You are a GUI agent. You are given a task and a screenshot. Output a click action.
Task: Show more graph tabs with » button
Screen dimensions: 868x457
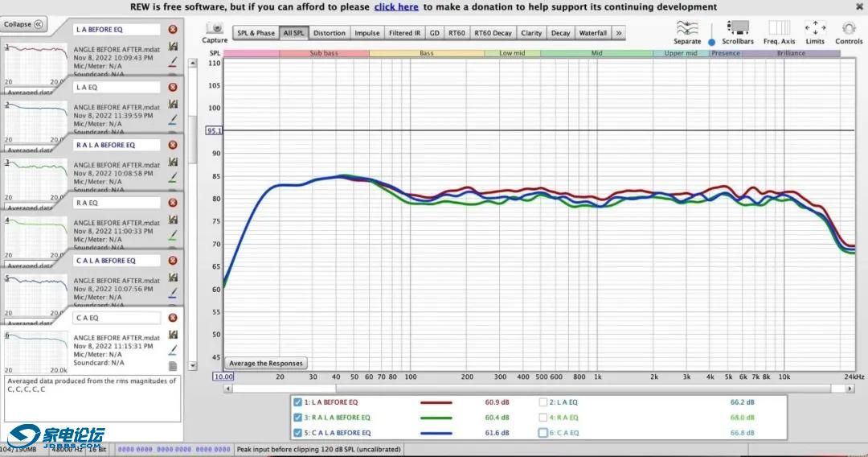click(x=618, y=33)
